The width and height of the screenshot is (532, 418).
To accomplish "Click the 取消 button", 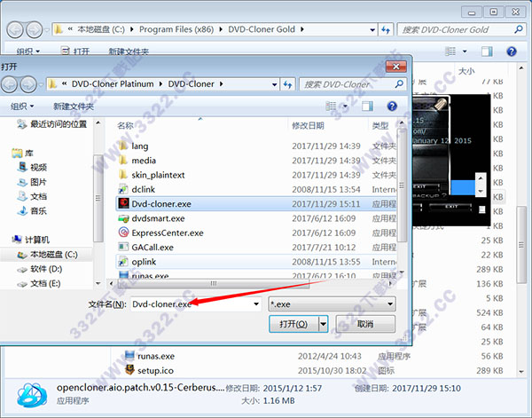I will (x=365, y=324).
